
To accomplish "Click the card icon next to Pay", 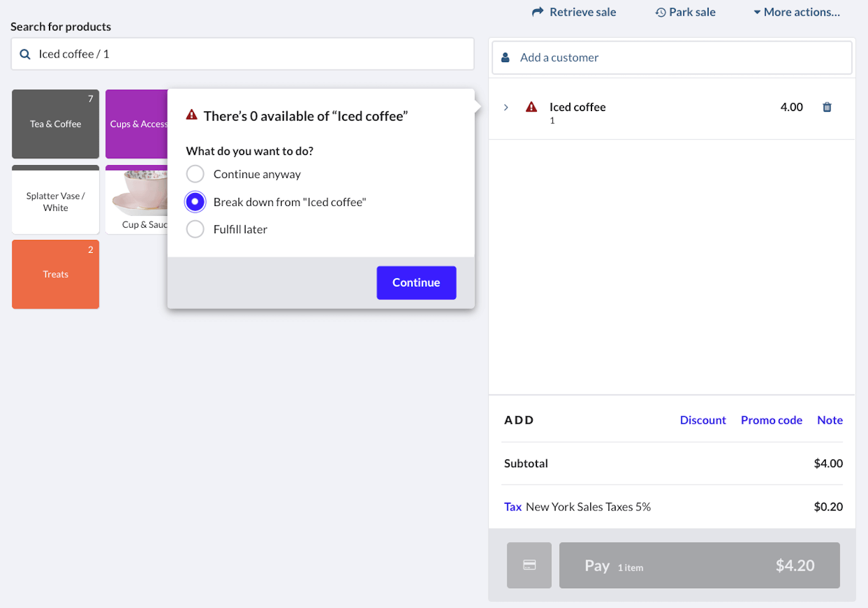I will 529,565.
